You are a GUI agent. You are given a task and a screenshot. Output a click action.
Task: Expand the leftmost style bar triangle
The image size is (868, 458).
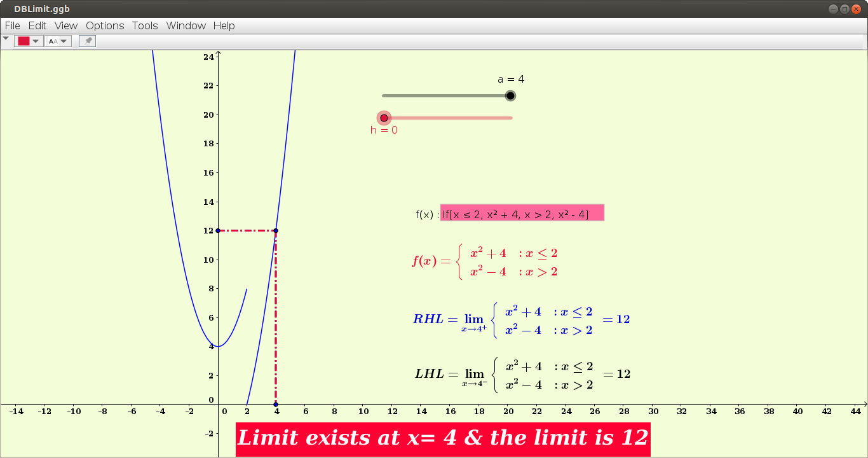click(6, 38)
